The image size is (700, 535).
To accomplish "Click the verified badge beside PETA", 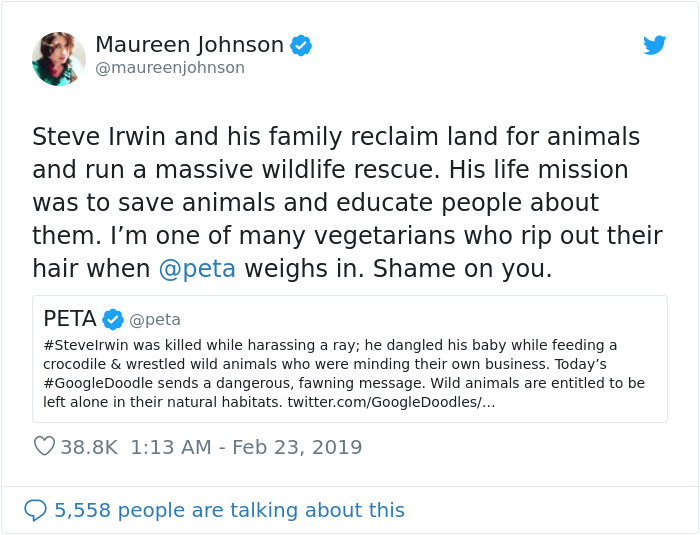I will pos(113,320).
